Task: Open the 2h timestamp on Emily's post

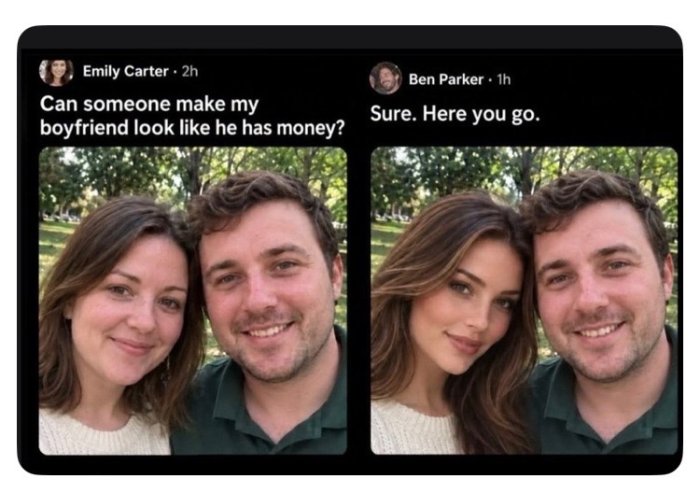Action: tap(190, 71)
